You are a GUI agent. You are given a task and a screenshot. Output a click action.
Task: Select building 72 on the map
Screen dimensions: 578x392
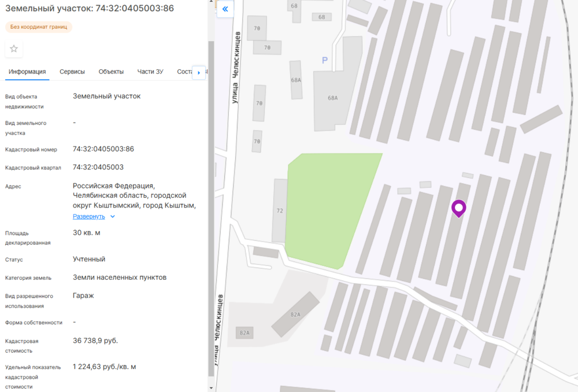pos(280,210)
